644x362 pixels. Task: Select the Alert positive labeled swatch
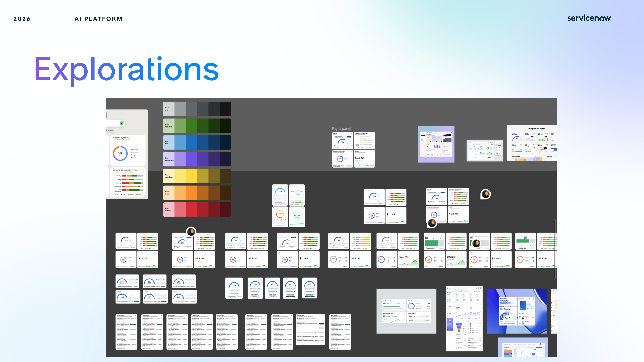169,126
